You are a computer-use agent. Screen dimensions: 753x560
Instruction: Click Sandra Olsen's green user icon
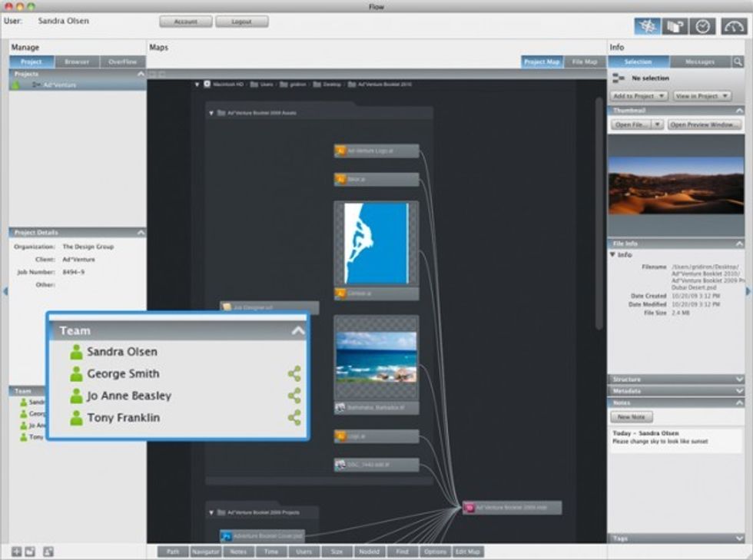pos(76,352)
